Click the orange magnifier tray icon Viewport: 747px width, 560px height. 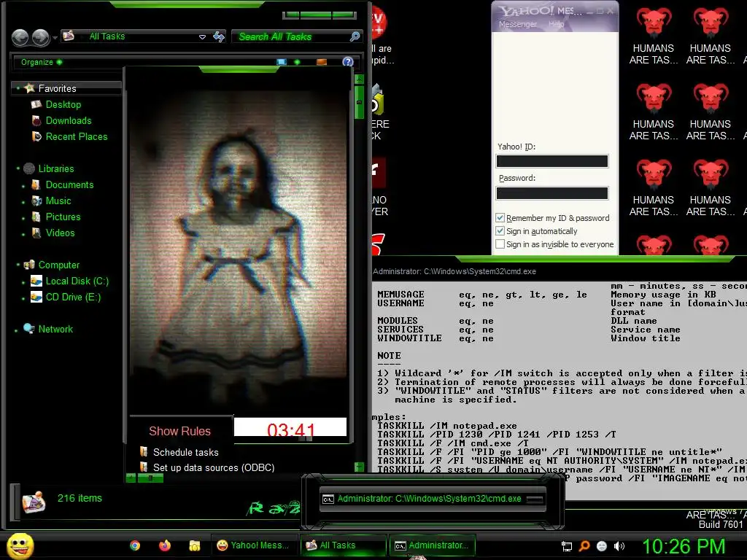584,546
